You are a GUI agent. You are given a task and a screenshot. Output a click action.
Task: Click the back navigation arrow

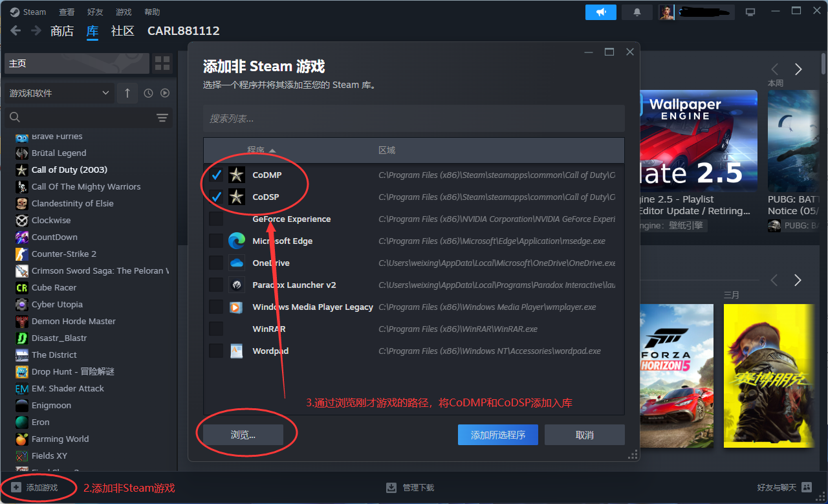pos(16,31)
